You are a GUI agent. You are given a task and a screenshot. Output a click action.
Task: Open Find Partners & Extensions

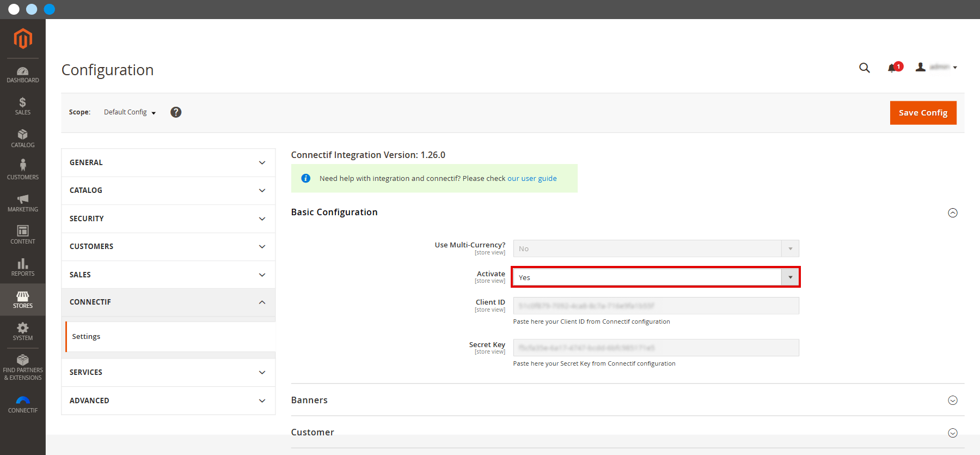point(23,367)
